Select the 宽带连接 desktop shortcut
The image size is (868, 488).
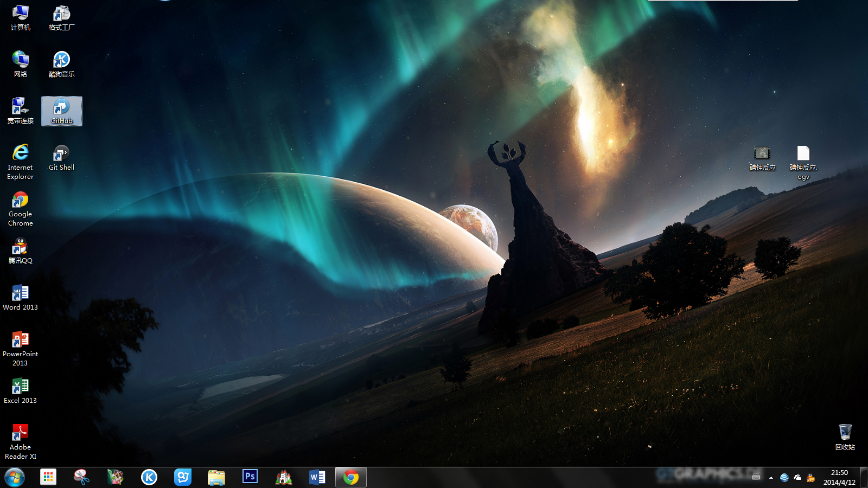tap(21, 111)
